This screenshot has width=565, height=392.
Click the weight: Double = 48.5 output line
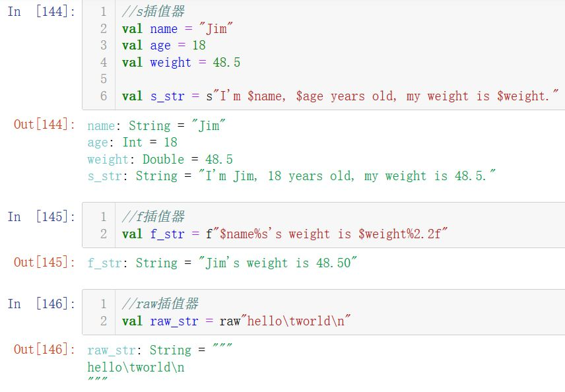coord(160,160)
